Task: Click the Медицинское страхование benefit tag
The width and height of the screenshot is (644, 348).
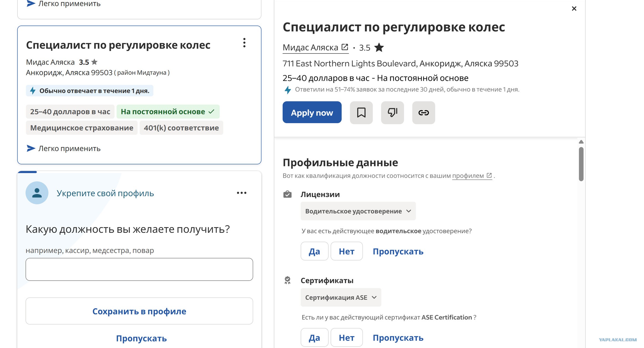Action: [x=82, y=128]
